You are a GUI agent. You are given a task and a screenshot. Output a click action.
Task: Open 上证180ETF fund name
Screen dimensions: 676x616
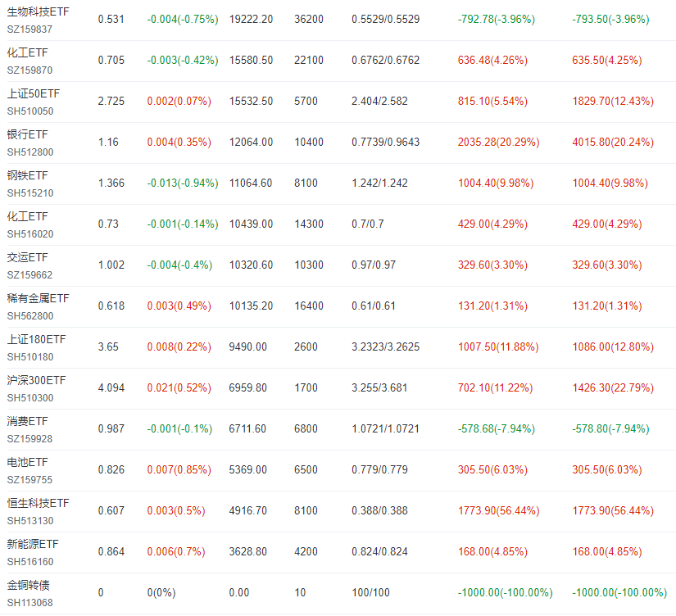tap(37, 339)
